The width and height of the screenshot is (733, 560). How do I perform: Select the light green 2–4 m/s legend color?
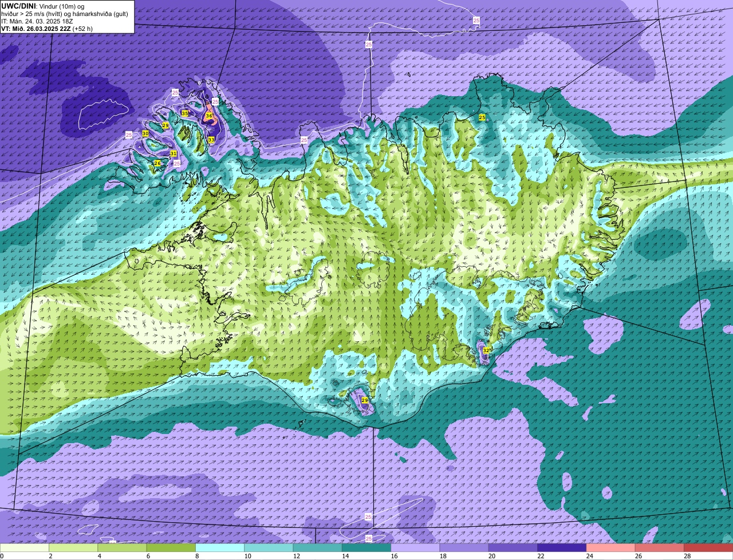tap(73, 547)
